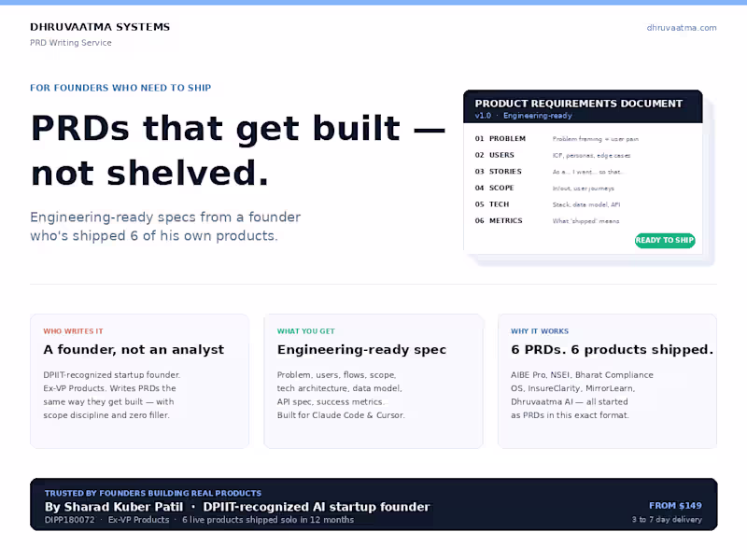Click the 'Stack, data model, API' text
The width and height of the screenshot is (747, 560).
(x=586, y=204)
